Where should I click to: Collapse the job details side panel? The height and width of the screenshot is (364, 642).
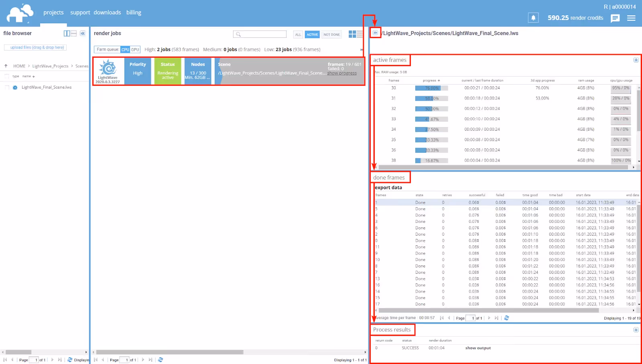click(375, 33)
